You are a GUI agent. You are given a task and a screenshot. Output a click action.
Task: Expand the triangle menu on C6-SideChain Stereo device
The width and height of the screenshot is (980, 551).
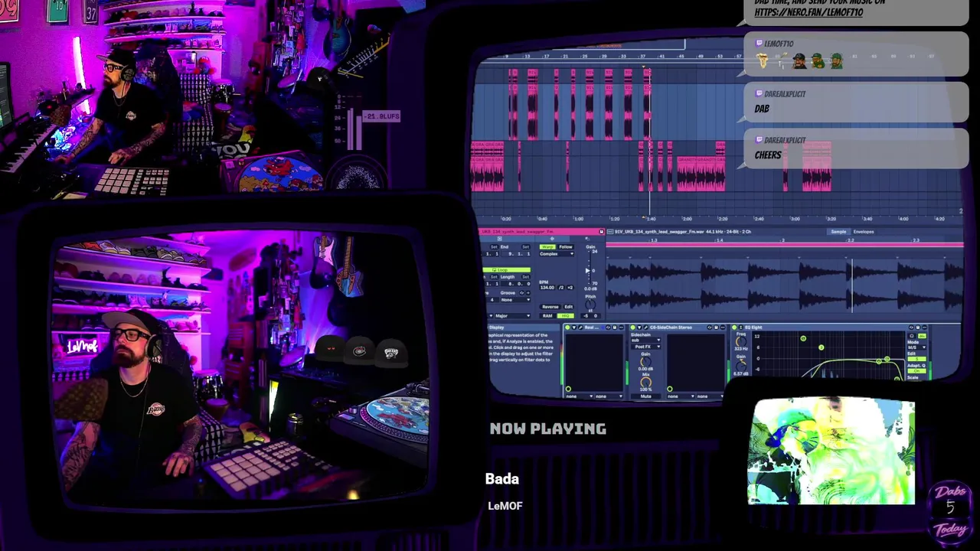639,328
